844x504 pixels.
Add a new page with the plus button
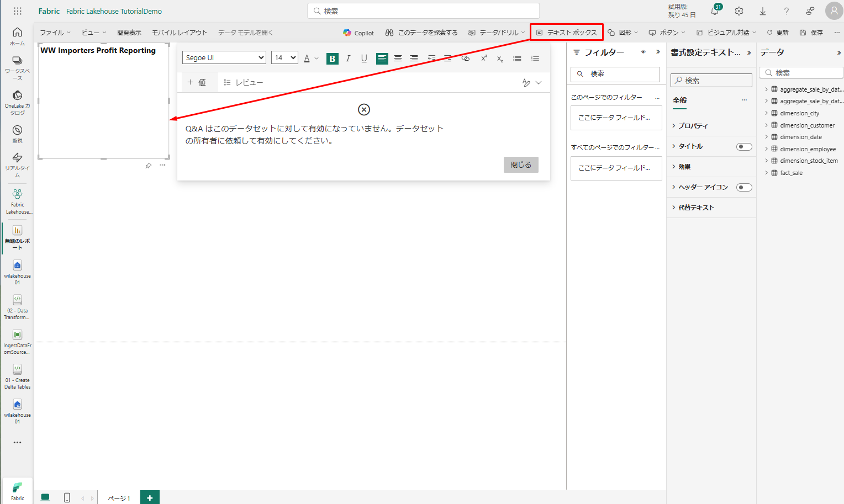pyautogui.click(x=150, y=497)
